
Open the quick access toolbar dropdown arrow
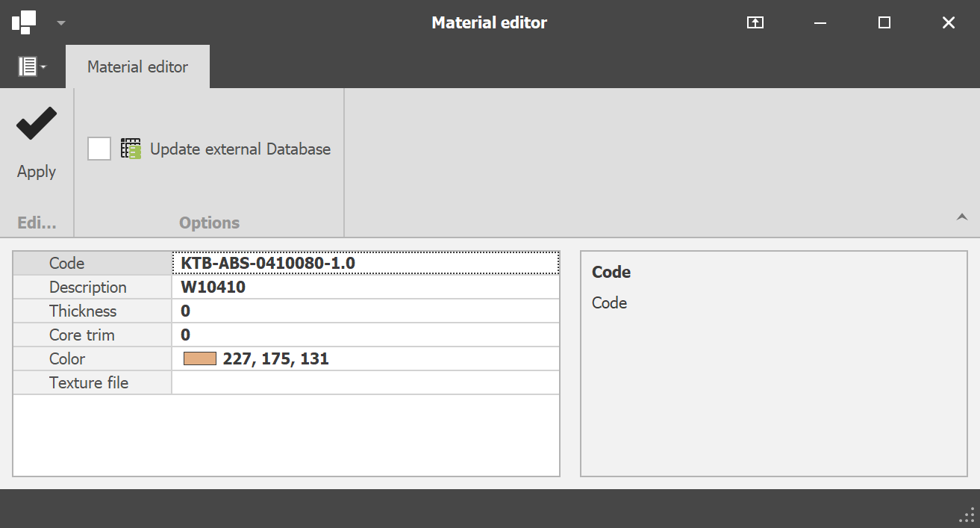click(61, 23)
